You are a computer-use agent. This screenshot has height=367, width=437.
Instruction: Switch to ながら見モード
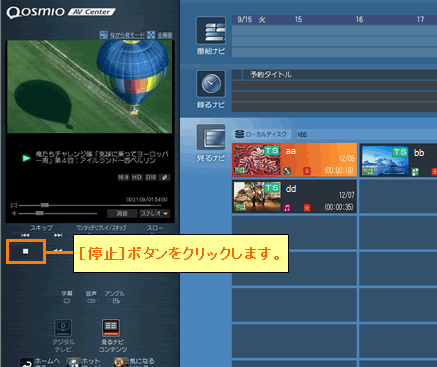(127, 35)
